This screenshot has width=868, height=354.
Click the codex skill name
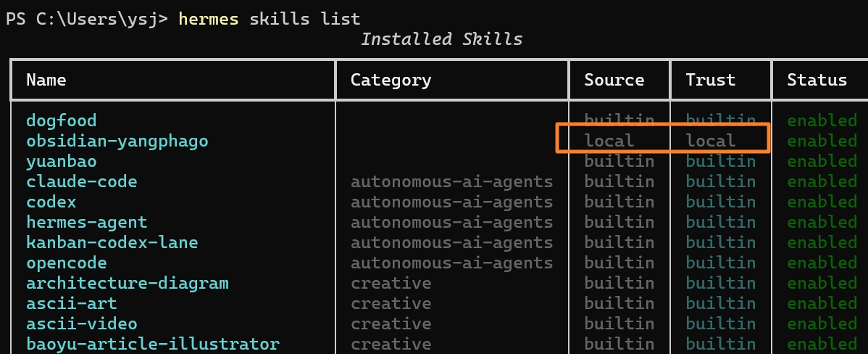click(51, 202)
